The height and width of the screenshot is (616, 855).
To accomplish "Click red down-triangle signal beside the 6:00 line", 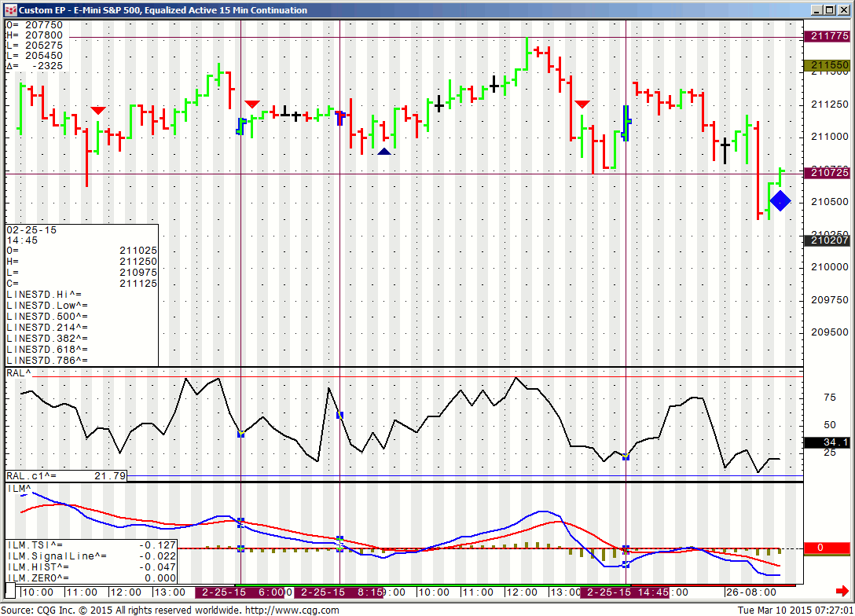I will point(252,104).
